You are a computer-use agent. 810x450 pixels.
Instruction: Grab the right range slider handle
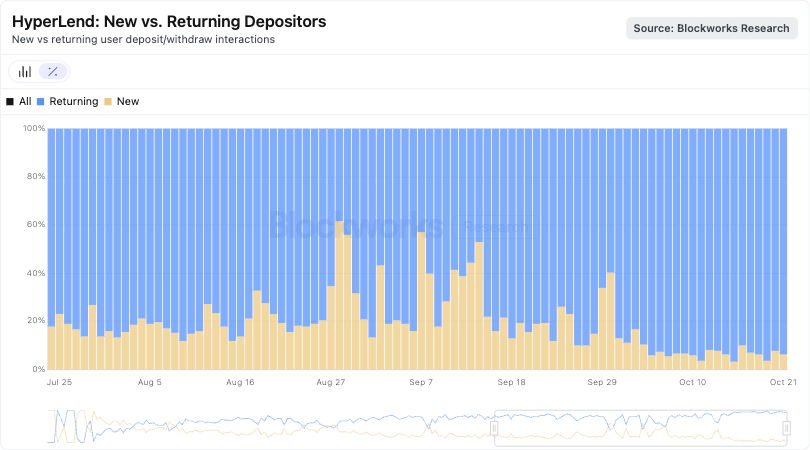(786, 428)
